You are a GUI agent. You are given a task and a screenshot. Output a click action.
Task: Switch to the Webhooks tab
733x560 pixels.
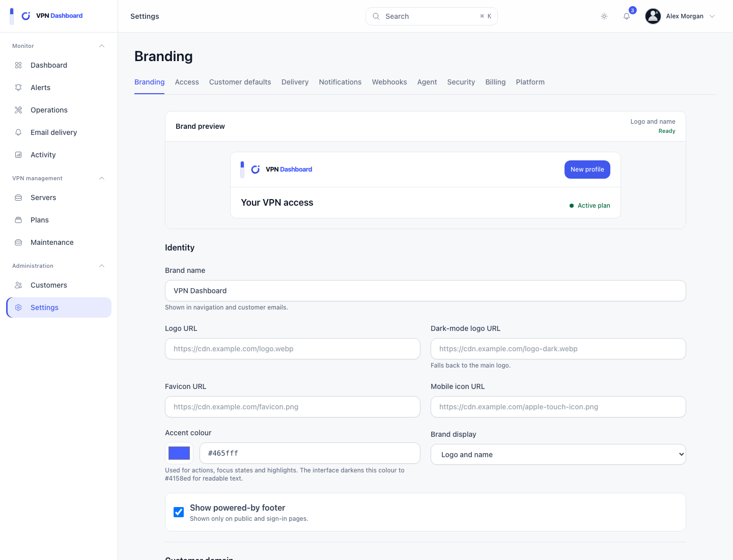(389, 82)
